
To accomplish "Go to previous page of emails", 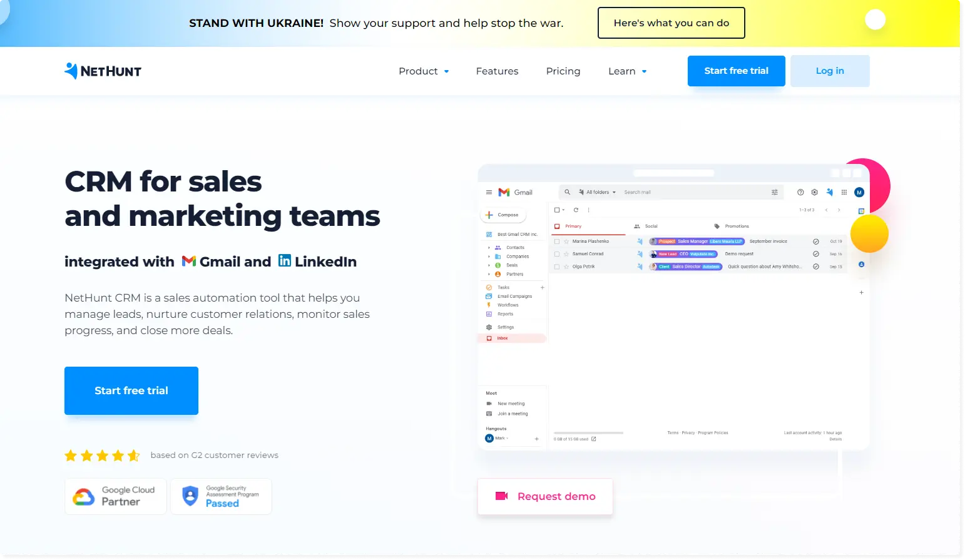I will click(826, 210).
